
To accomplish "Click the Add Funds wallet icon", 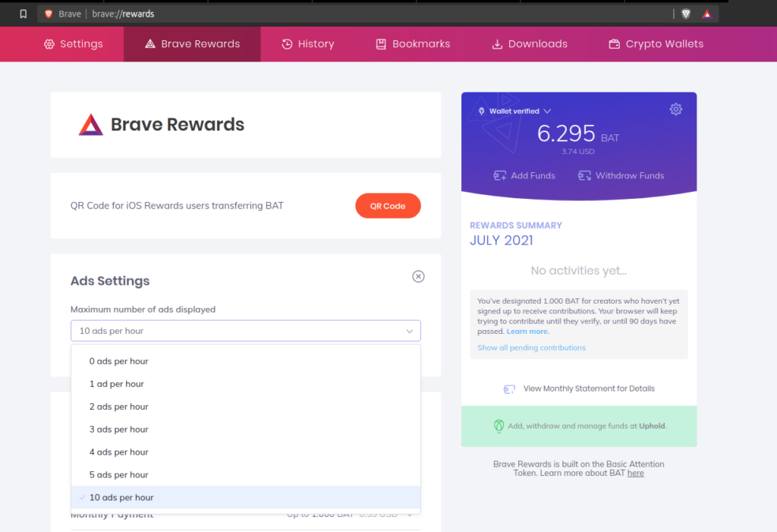I will [499, 175].
